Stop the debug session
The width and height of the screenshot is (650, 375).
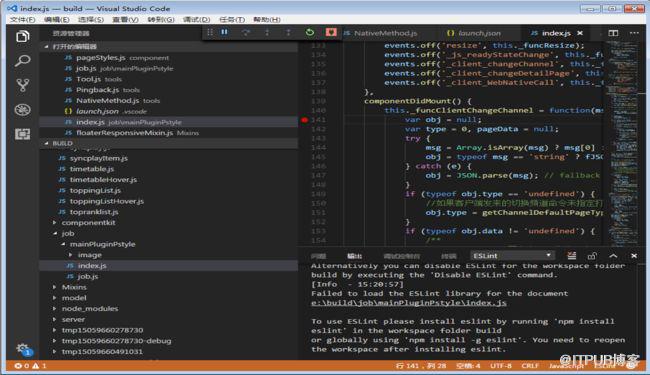(x=331, y=32)
